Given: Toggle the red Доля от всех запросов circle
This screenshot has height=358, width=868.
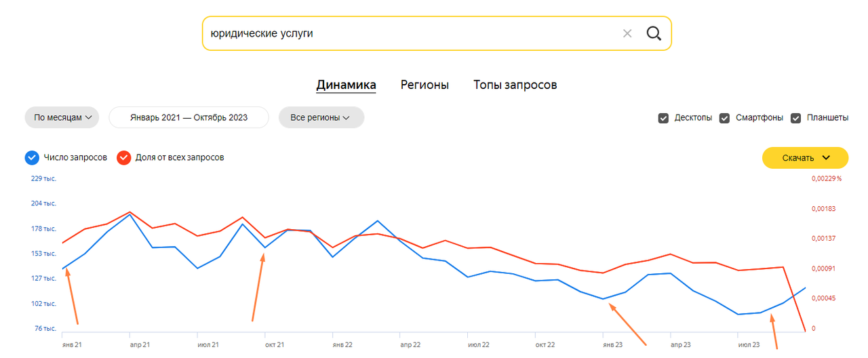Looking at the screenshot, I should [x=123, y=157].
